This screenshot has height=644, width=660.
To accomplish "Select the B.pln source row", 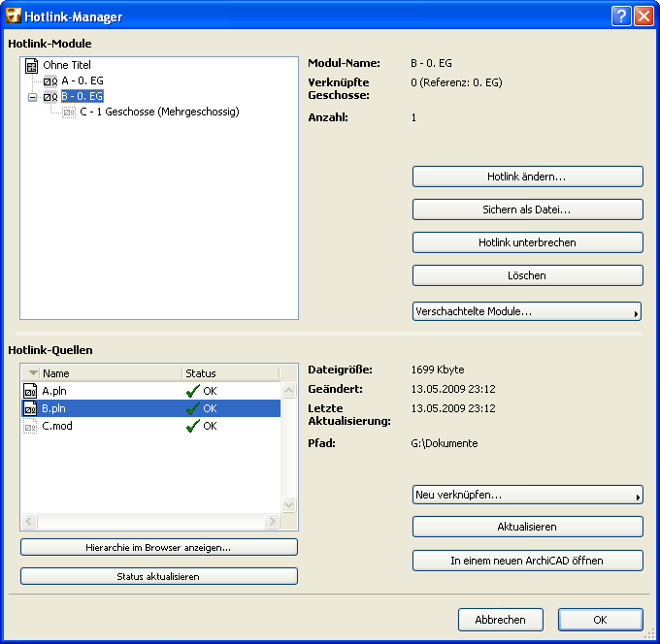I will tap(150, 408).
